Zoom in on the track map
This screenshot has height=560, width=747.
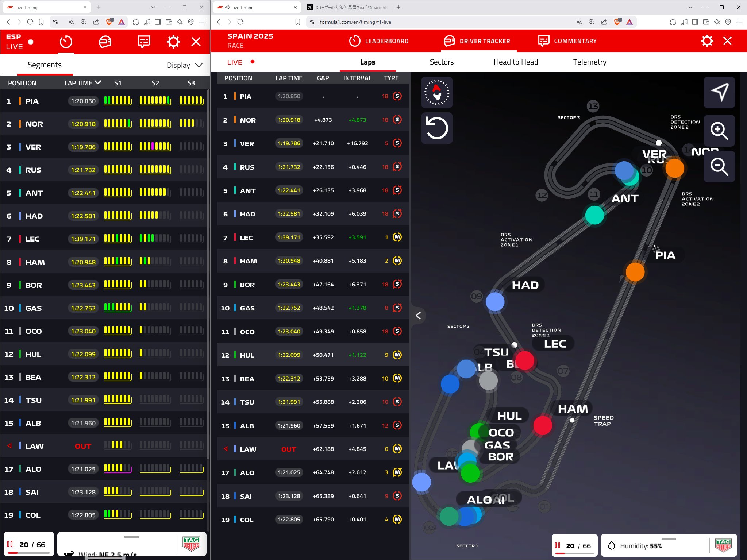(x=719, y=131)
